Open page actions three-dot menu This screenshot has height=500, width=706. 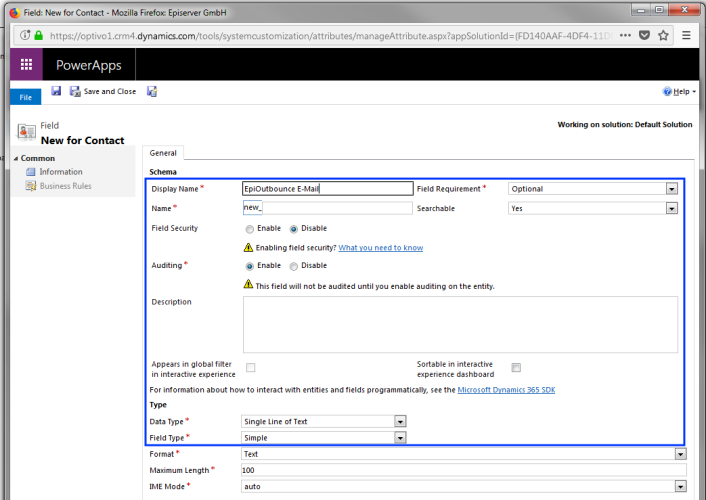coord(624,34)
